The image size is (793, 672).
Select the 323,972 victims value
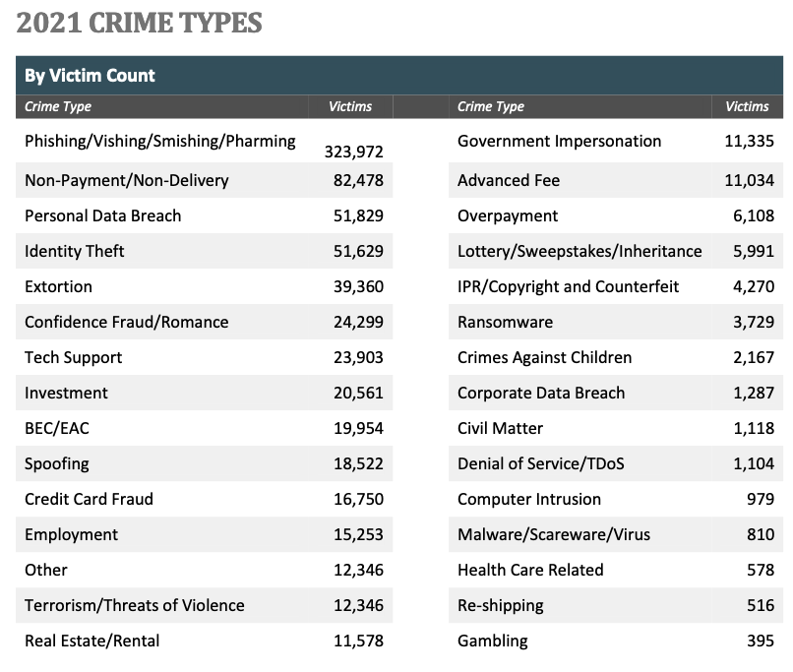(353, 152)
